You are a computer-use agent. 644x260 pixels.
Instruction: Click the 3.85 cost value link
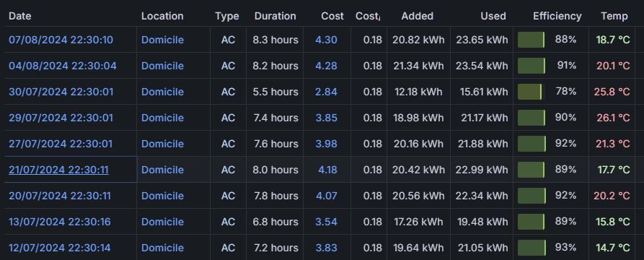(327, 118)
